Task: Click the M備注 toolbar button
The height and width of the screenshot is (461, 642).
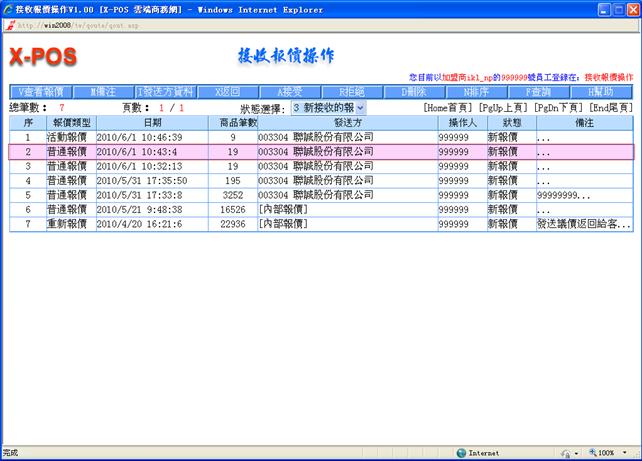Action: click(x=103, y=91)
